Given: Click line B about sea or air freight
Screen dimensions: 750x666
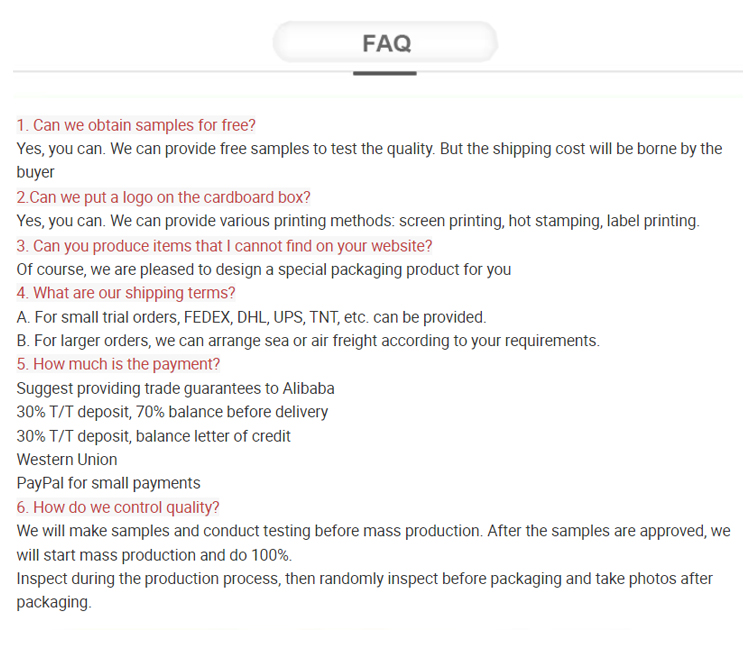Looking at the screenshot, I should [308, 341].
